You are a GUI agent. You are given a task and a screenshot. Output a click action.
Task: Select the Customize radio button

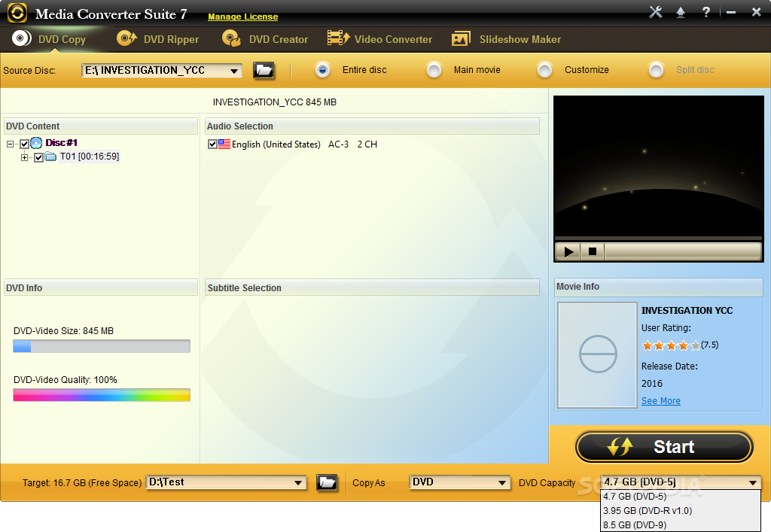544,70
